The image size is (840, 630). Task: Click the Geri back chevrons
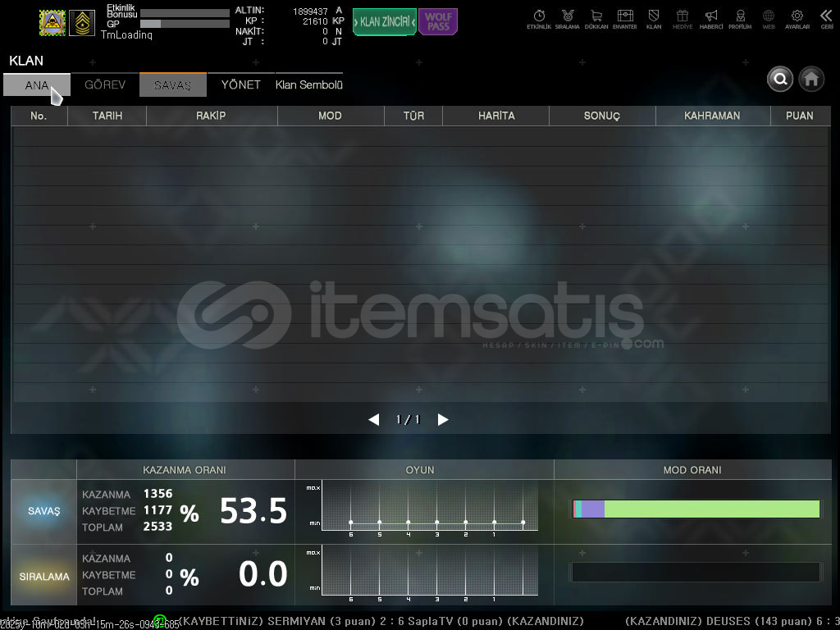point(826,17)
